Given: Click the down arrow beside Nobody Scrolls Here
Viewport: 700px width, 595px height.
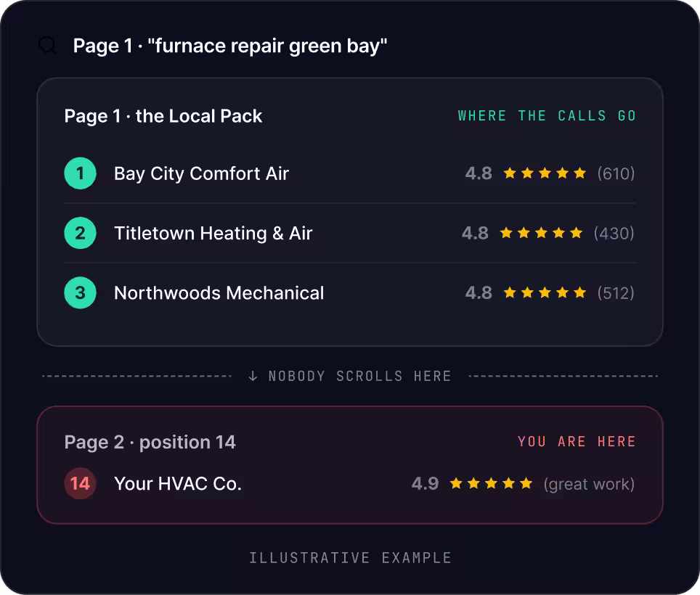Looking at the screenshot, I should [253, 376].
